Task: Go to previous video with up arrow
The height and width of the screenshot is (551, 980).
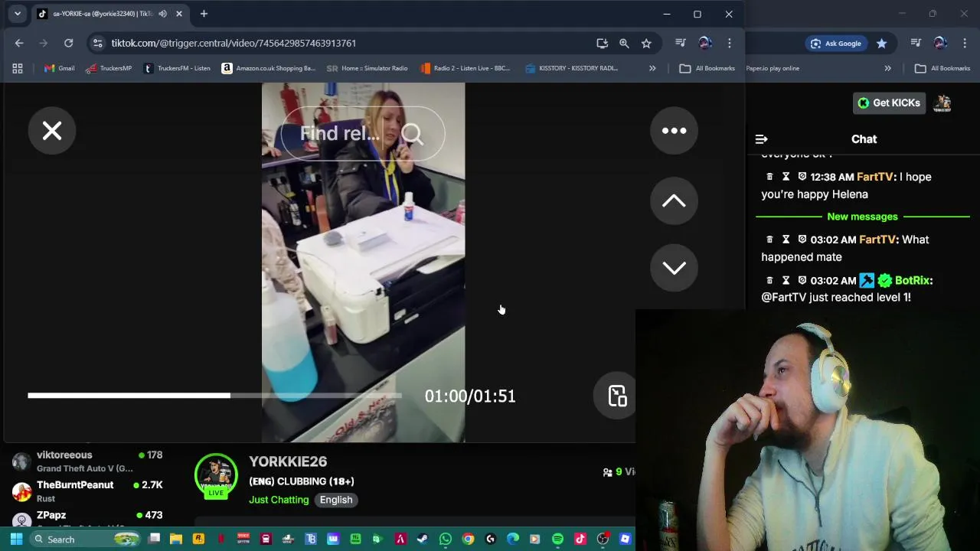Action: click(x=674, y=201)
